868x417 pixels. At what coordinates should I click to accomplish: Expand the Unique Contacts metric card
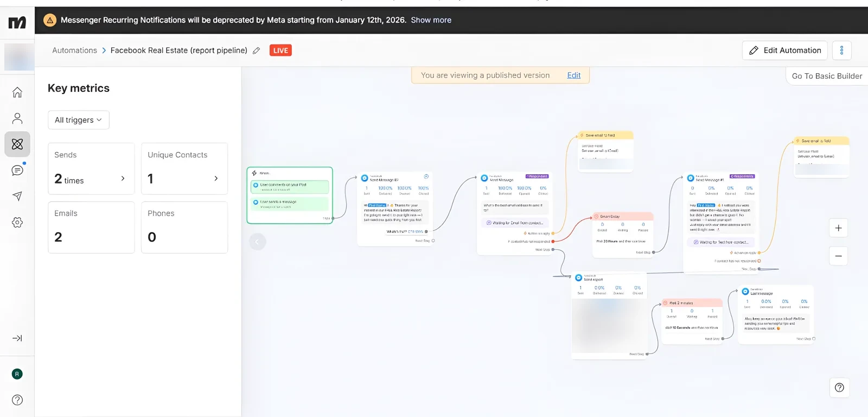click(184, 169)
